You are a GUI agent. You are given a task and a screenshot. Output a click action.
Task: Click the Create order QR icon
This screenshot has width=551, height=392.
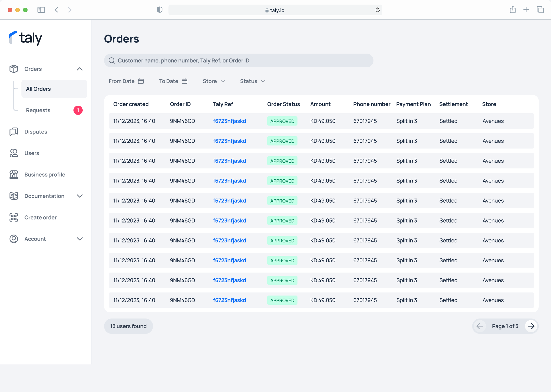coord(14,217)
